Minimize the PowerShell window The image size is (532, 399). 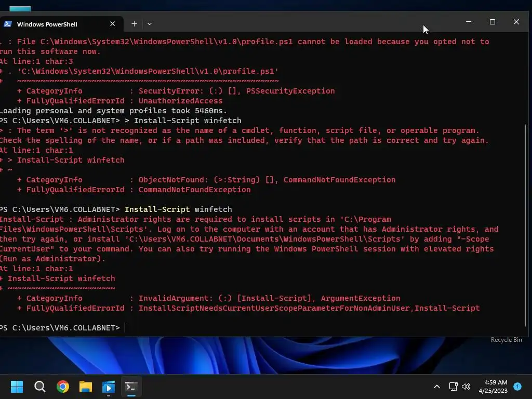469,22
